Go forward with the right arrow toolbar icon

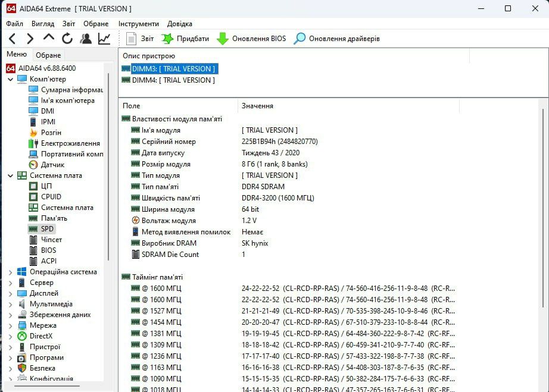pyautogui.click(x=30, y=39)
